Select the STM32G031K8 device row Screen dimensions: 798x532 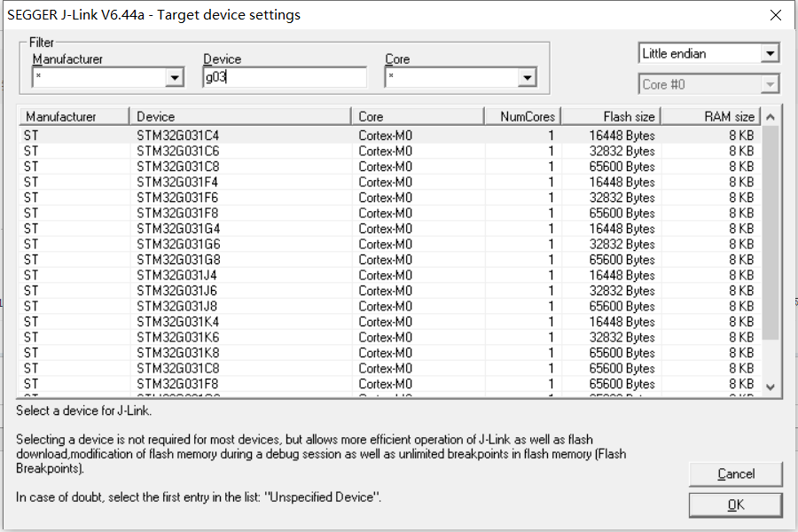pyautogui.click(x=389, y=353)
